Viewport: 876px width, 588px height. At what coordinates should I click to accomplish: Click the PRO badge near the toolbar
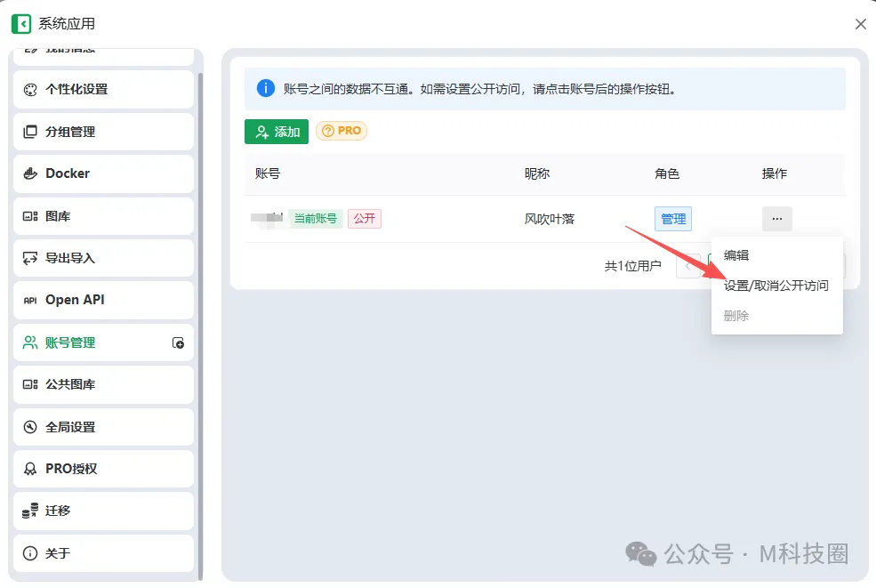[342, 131]
